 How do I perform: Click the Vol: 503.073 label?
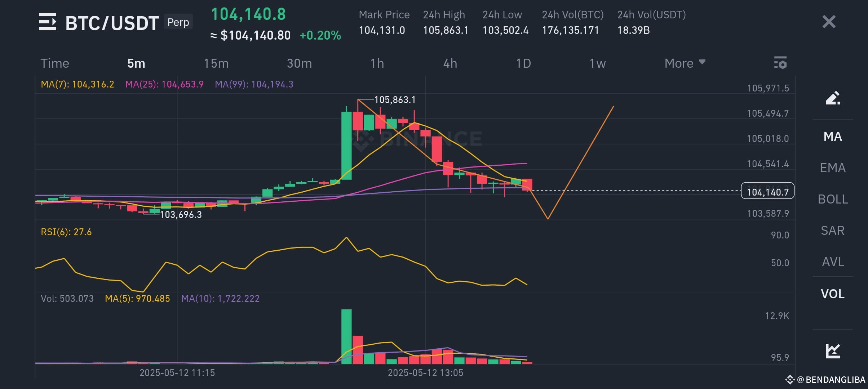click(67, 299)
